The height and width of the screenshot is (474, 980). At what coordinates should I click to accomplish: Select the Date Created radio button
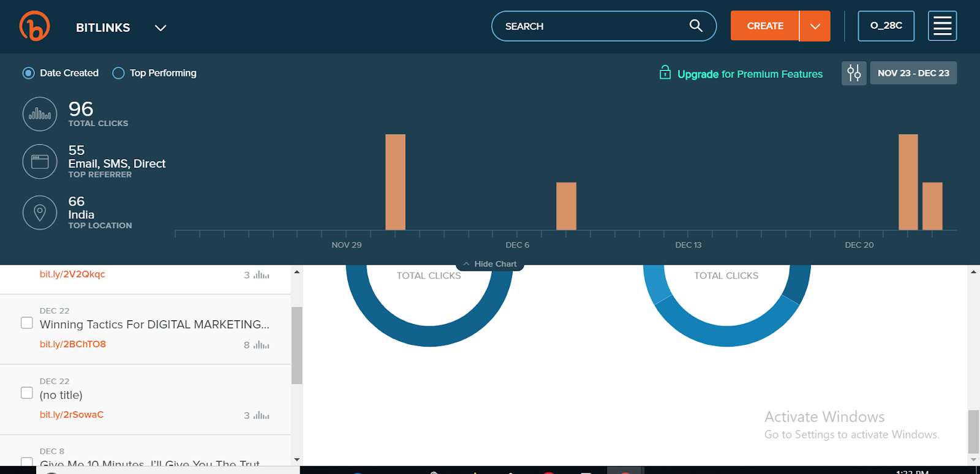coord(29,73)
